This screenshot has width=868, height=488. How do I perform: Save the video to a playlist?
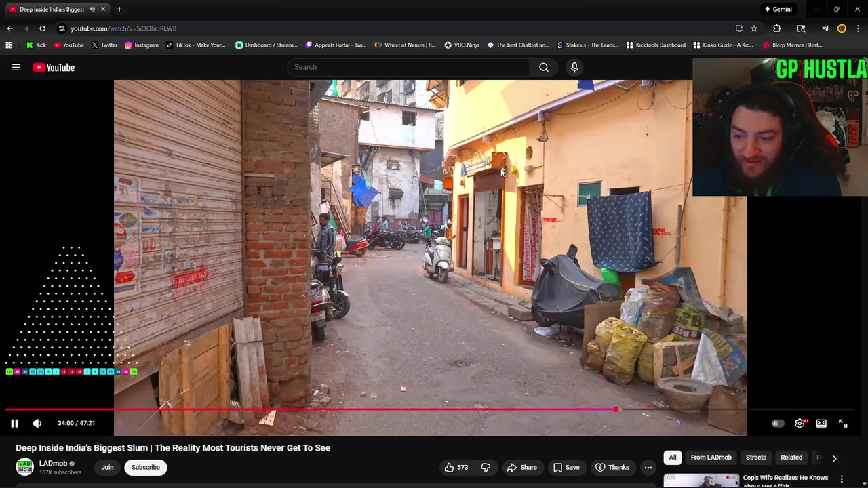566,467
